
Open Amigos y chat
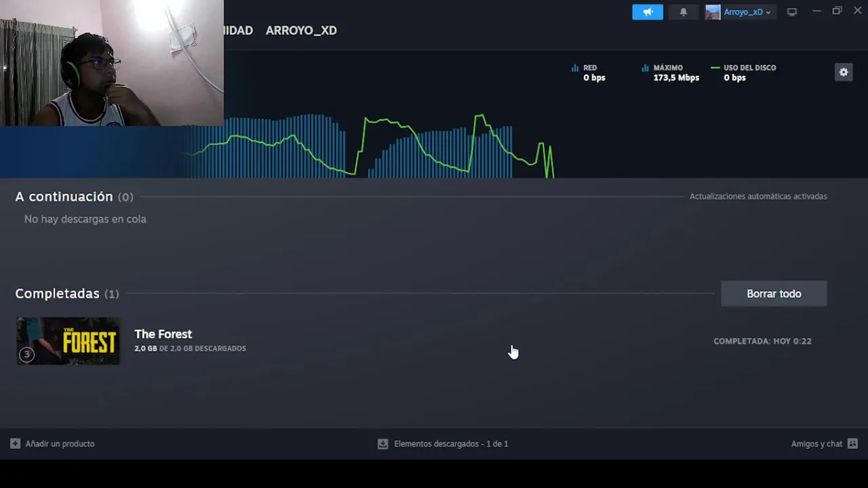pyautogui.click(x=825, y=443)
